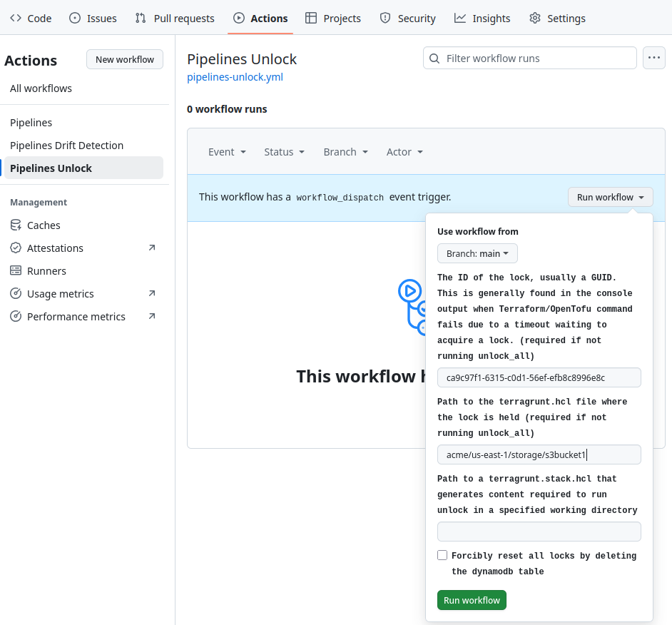The image size is (672, 625).
Task: Go to the Insights tab
Action: (x=482, y=19)
